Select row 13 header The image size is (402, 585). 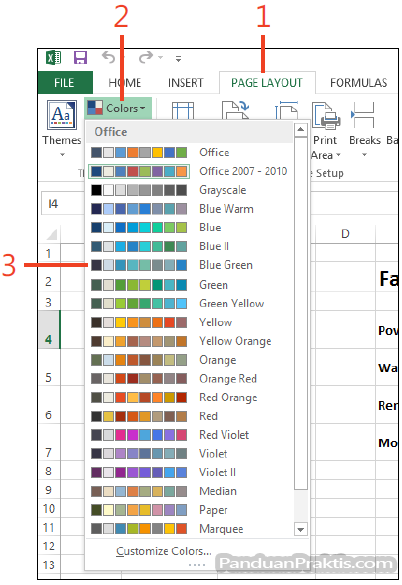coord(49,565)
